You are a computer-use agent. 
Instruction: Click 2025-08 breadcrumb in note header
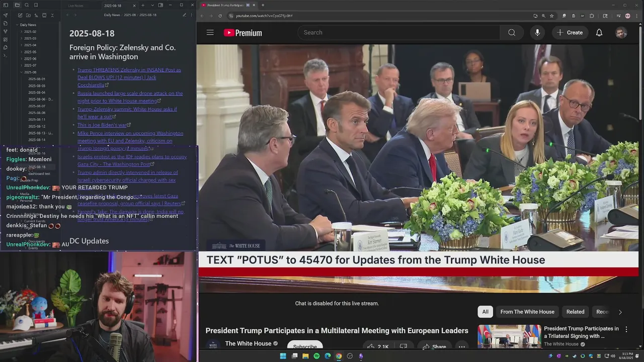point(130,15)
